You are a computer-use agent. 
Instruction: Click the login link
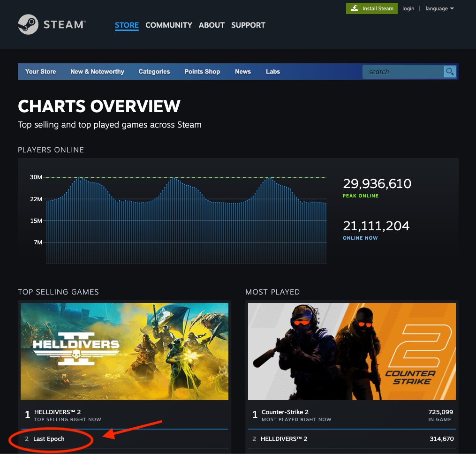(408, 8)
